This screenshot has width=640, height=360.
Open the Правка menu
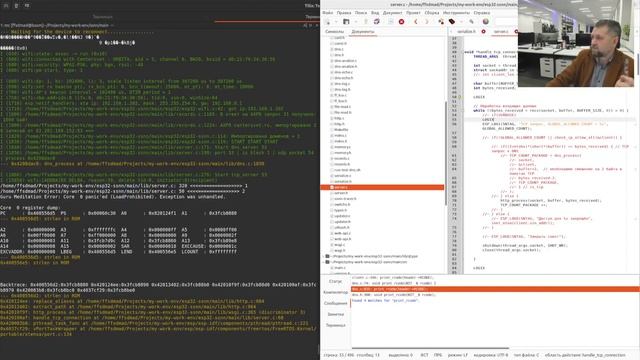(x=344, y=13)
